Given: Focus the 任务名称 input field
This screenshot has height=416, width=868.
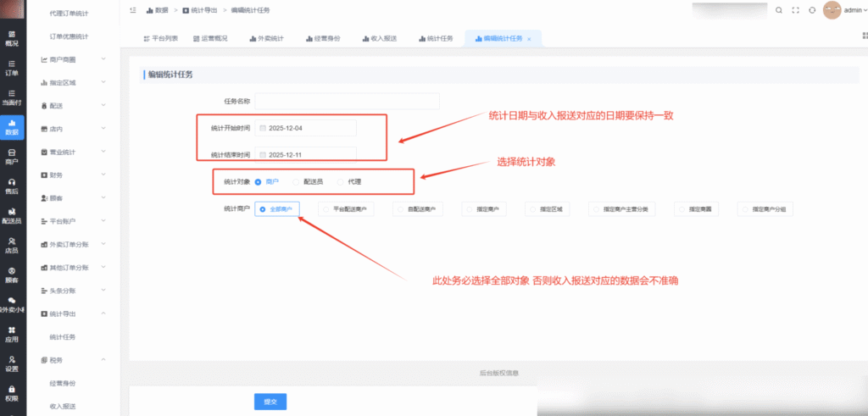Looking at the screenshot, I should pos(347,101).
